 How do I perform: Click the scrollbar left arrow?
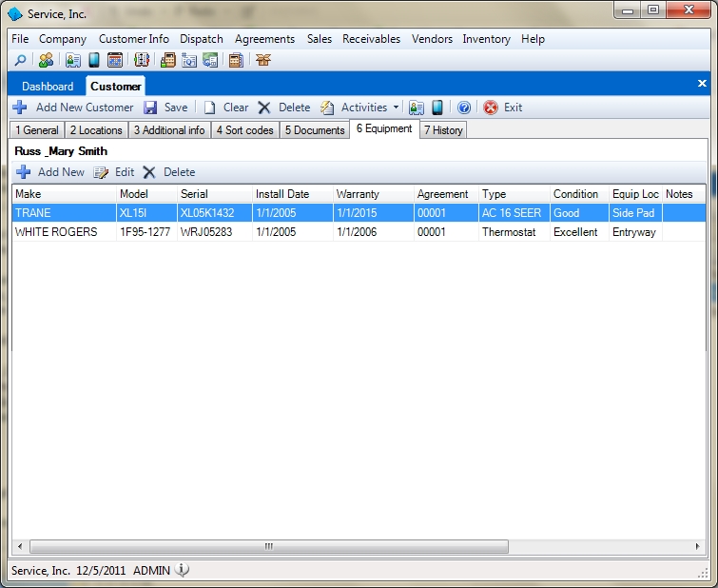20,546
